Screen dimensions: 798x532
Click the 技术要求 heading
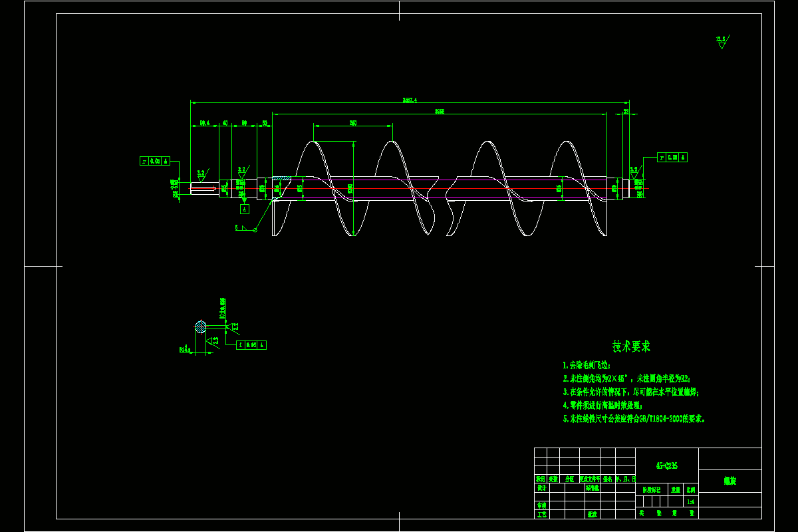(631, 346)
